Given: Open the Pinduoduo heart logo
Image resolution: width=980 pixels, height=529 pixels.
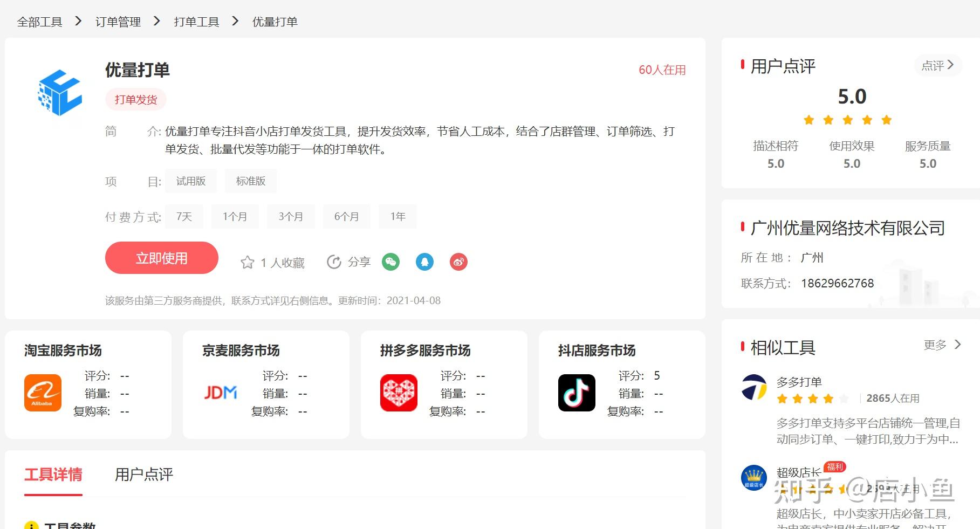Looking at the screenshot, I should pyautogui.click(x=399, y=393).
